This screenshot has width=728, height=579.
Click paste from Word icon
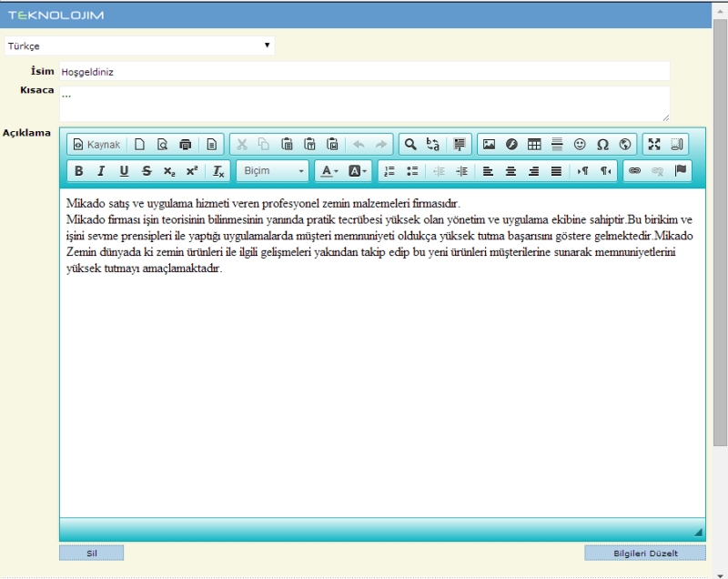coord(332,145)
